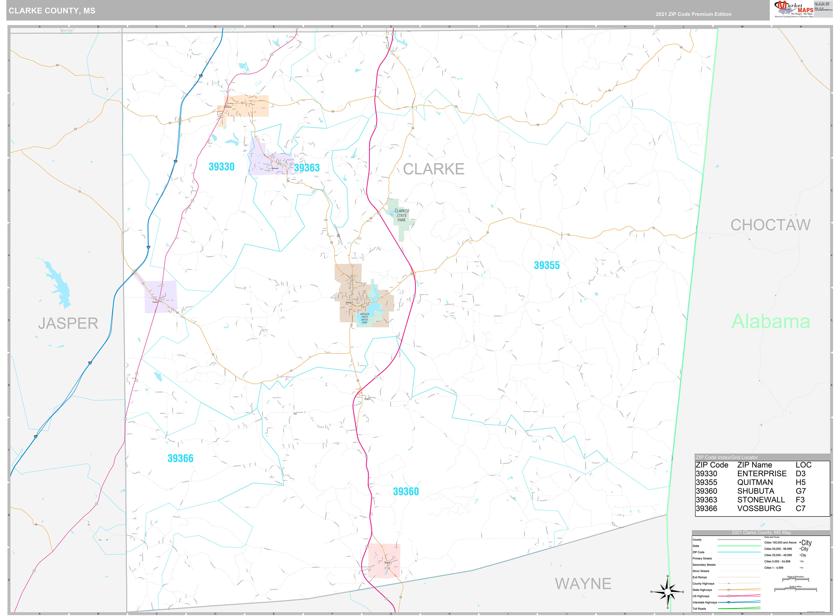This screenshot has width=840, height=616.
Task: Click the Cities 1 - 4,999 legend entry
Action: pyautogui.click(x=774, y=567)
